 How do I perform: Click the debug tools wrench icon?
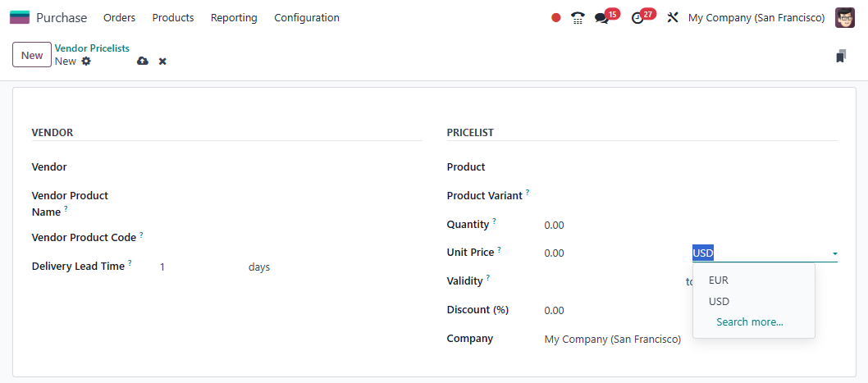tap(673, 17)
